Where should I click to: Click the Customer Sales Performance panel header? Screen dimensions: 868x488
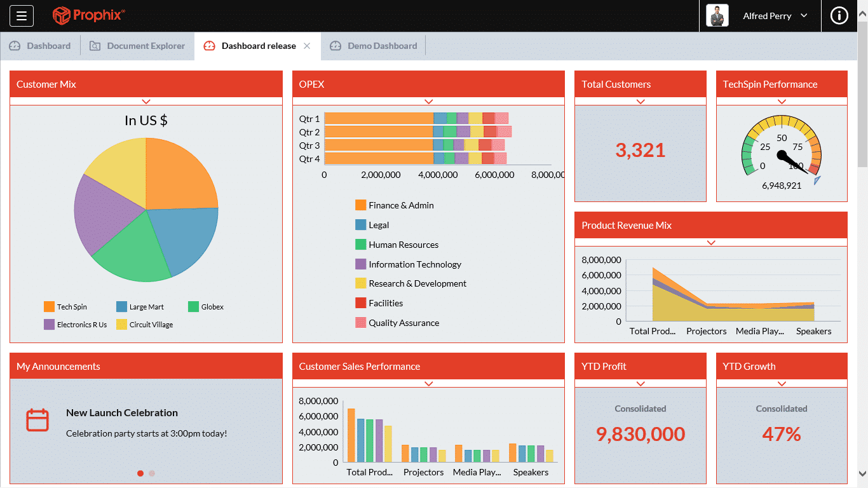coord(428,366)
